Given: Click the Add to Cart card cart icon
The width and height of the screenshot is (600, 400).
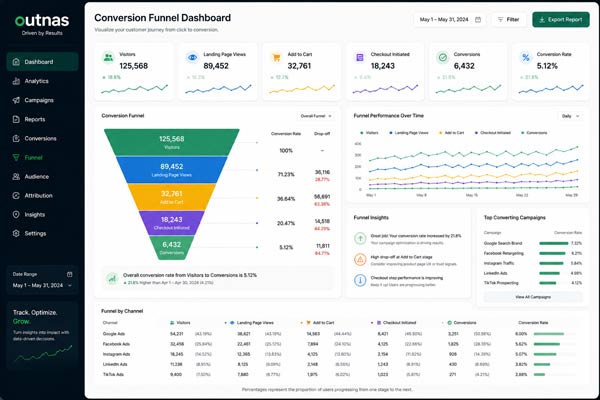Looking at the screenshot, I should pos(276,57).
